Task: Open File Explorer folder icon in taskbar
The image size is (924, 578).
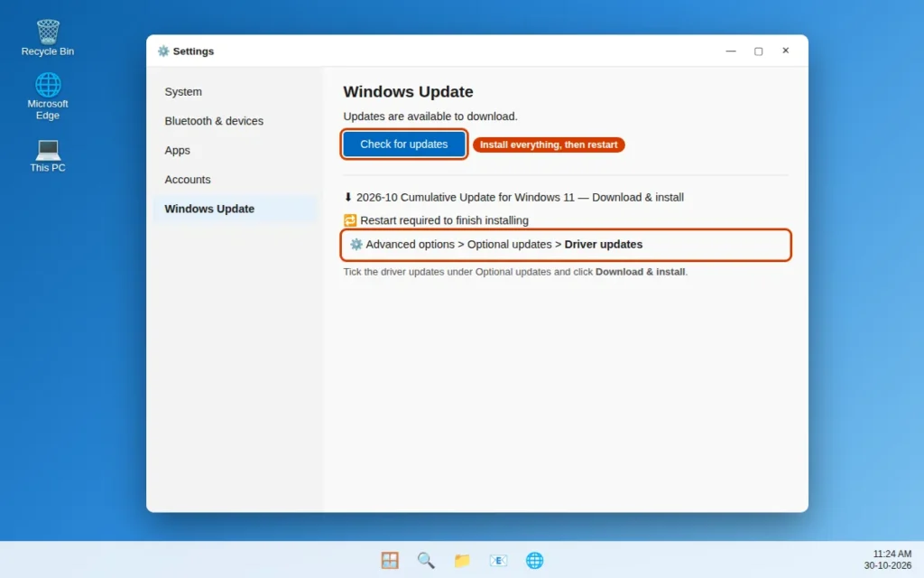Action: [x=462, y=560]
